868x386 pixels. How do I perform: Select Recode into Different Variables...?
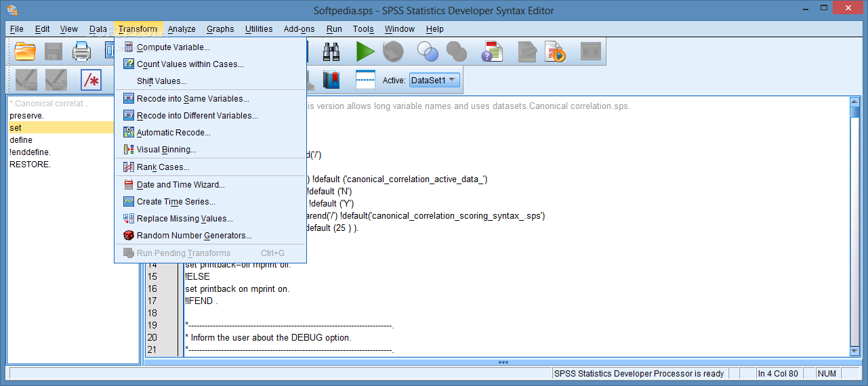pyautogui.click(x=211, y=116)
